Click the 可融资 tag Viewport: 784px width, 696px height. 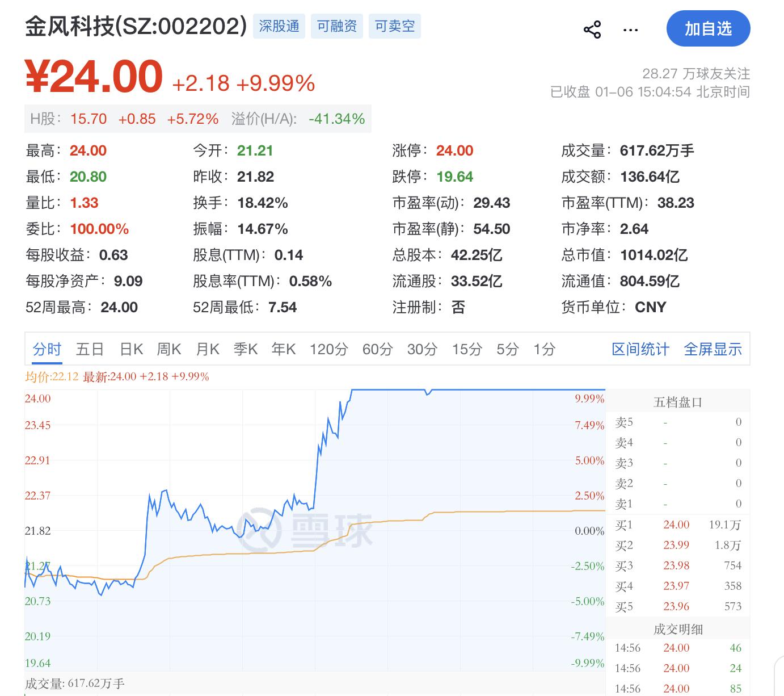[337, 26]
